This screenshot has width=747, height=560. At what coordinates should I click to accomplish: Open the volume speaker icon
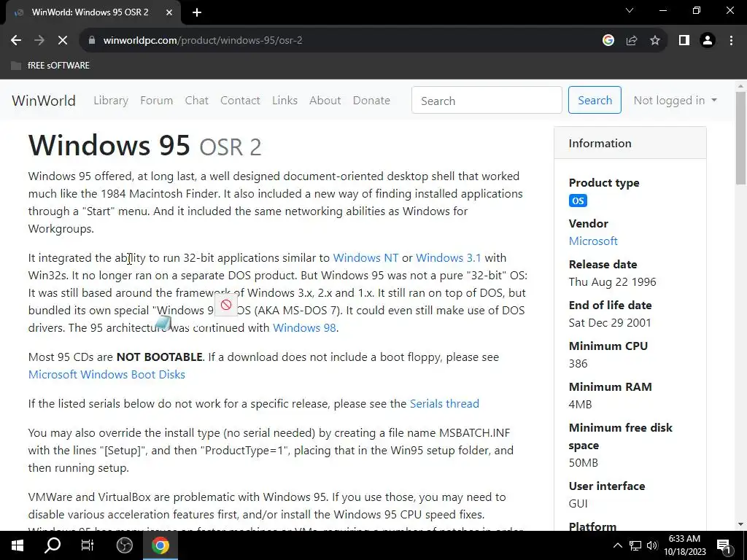[652, 545]
